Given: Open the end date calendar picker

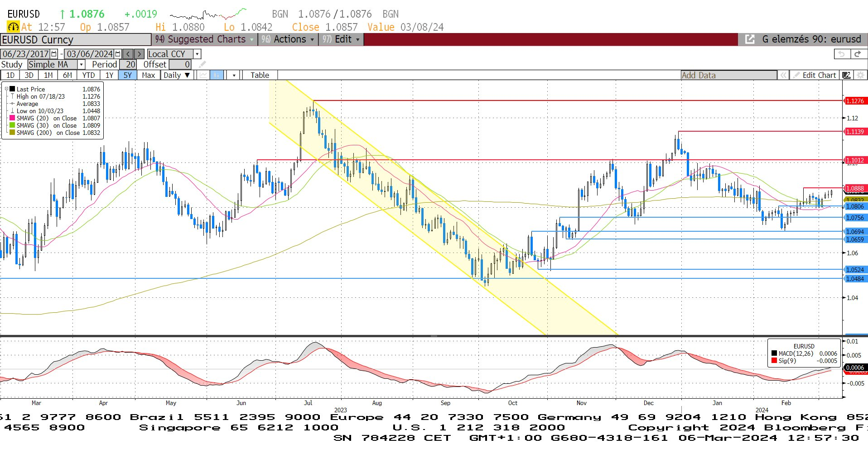Looking at the screenshot, I should (118, 54).
